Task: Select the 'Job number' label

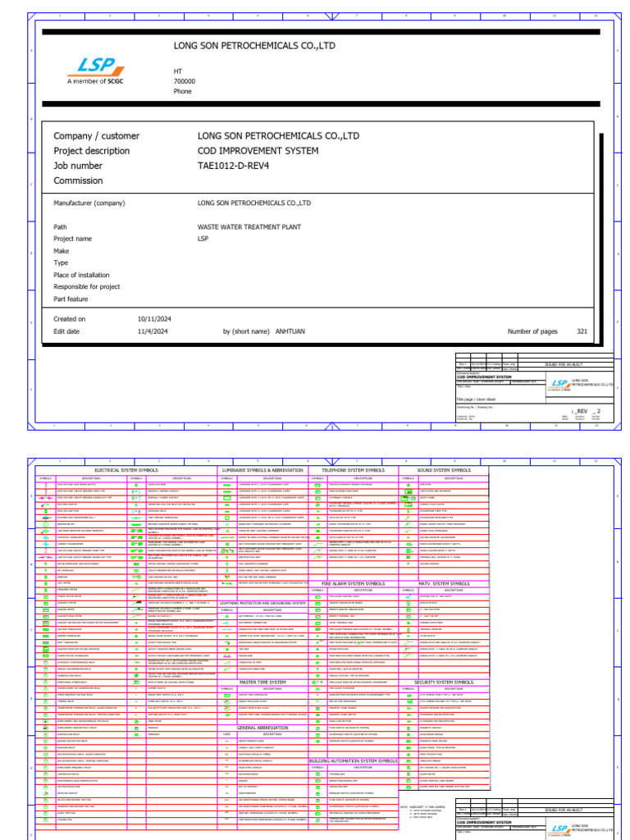Action: [78, 166]
